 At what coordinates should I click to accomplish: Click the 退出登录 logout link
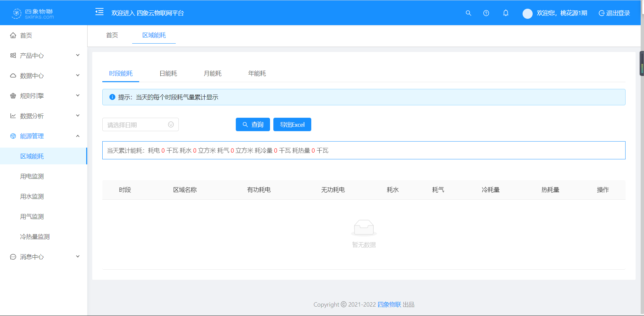pos(614,13)
